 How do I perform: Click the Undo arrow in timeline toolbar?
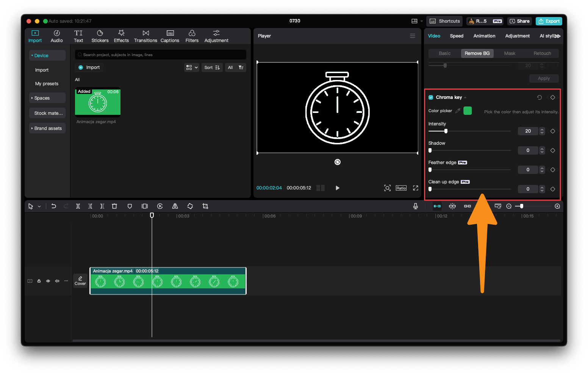(54, 206)
